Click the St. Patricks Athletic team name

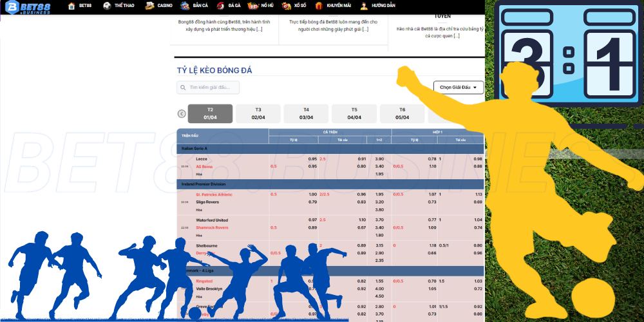pos(214,194)
